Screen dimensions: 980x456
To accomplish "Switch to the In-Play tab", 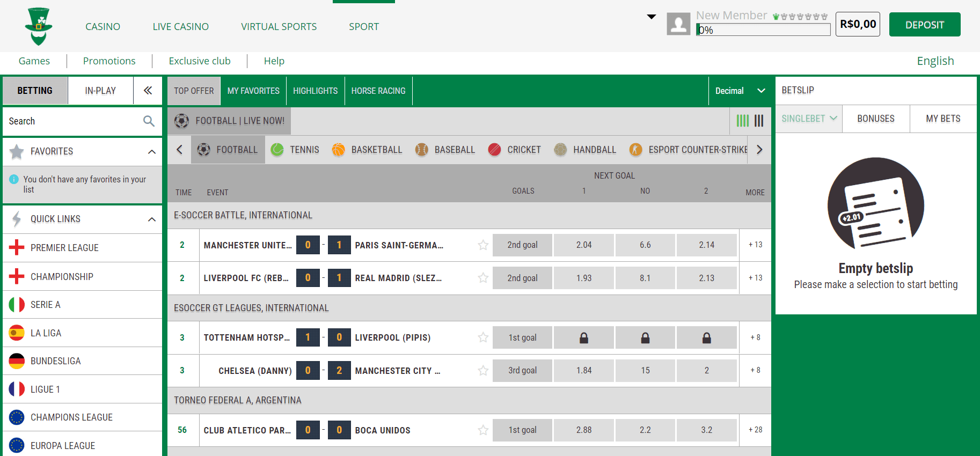I will (x=100, y=91).
